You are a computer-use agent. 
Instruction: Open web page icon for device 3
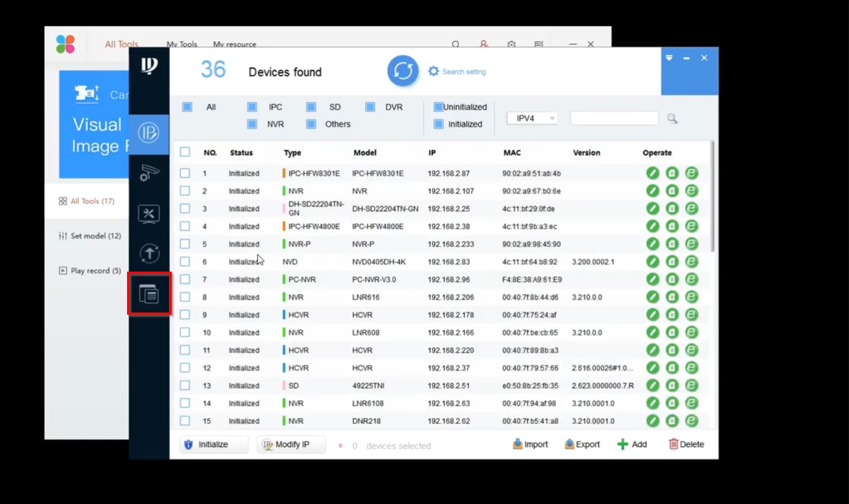pos(692,209)
